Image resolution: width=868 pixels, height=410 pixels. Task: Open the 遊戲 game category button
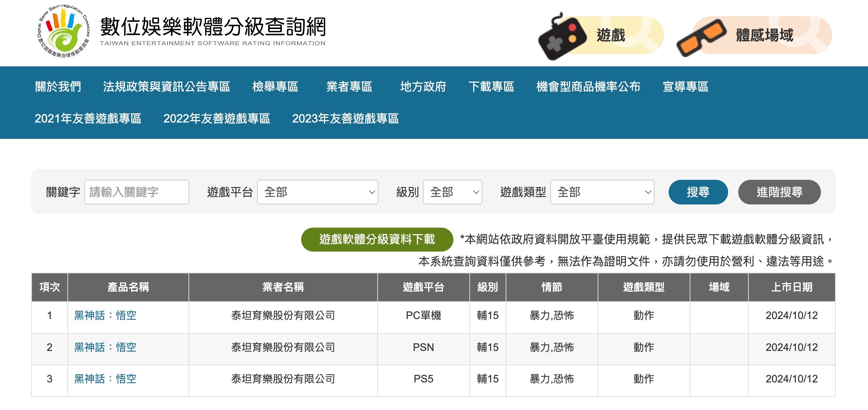point(601,36)
